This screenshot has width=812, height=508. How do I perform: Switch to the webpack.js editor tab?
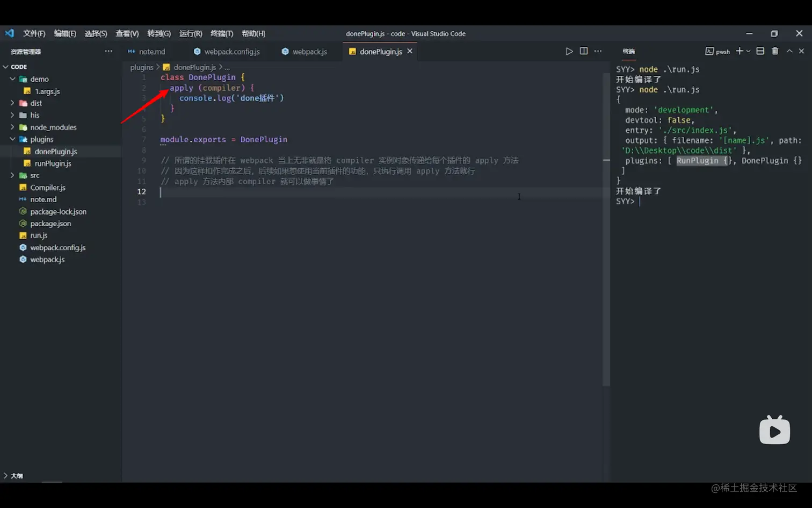click(309, 52)
